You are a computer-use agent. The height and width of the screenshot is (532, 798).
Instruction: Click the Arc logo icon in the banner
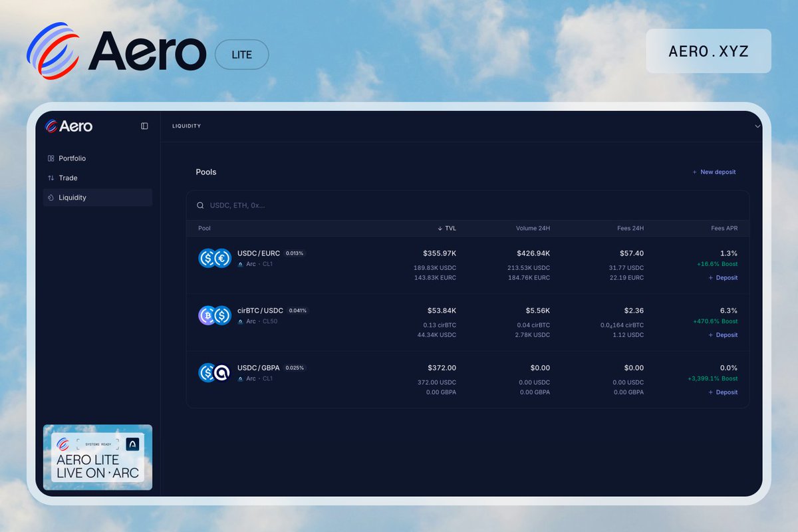(132, 444)
